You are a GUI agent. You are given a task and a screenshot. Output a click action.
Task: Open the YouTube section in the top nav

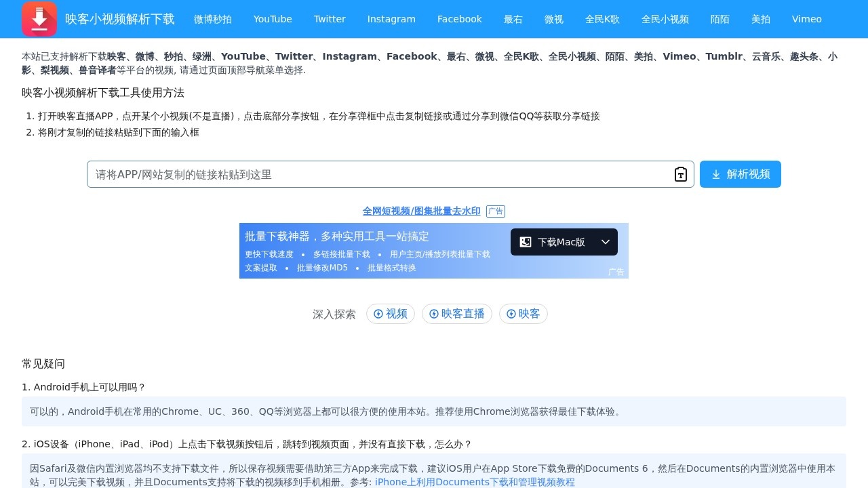(272, 19)
